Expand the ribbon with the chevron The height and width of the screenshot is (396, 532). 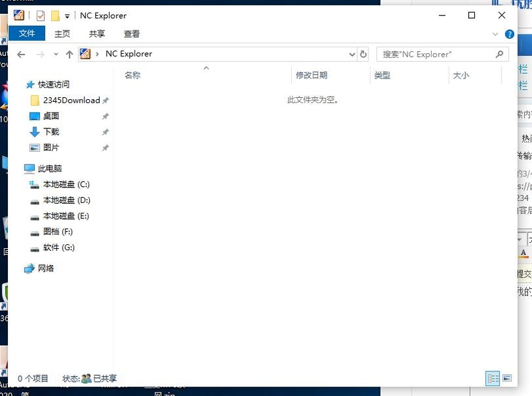click(x=495, y=34)
